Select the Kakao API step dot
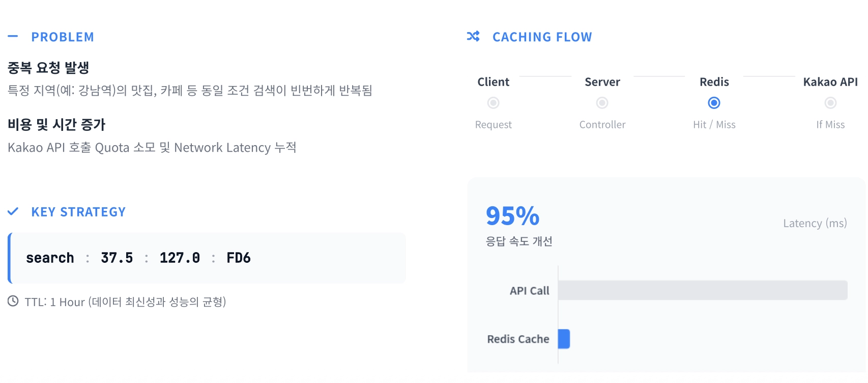 (830, 103)
